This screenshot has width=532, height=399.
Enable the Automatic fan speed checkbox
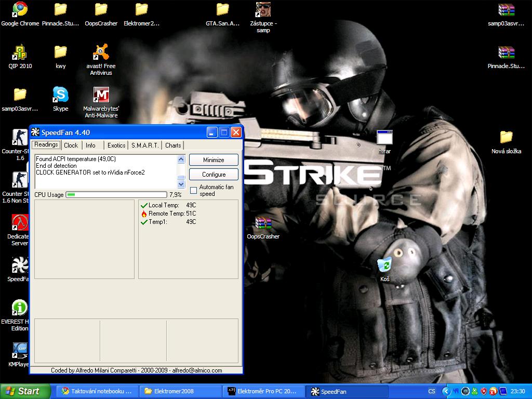194,191
